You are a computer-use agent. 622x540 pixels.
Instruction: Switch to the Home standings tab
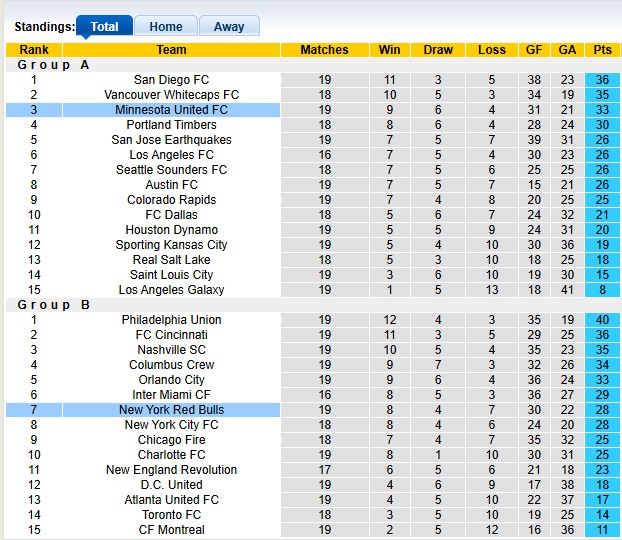pyautogui.click(x=165, y=27)
